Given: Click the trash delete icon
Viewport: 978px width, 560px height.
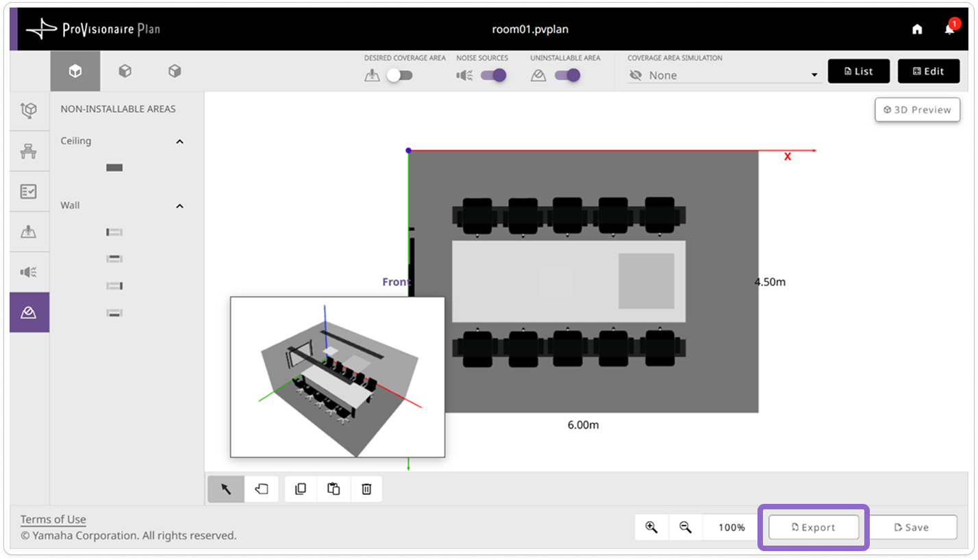Looking at the screenshot, I should (x=366, y=489).
